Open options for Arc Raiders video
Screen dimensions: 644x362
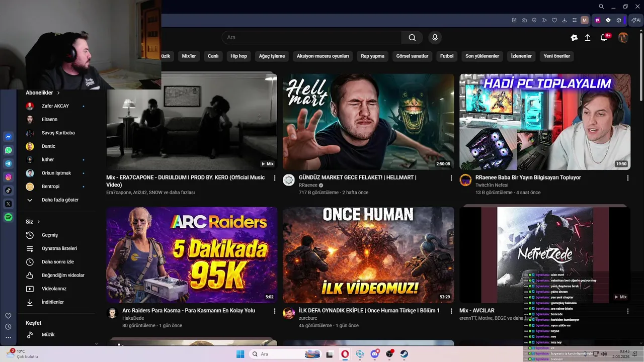[275, 311]
